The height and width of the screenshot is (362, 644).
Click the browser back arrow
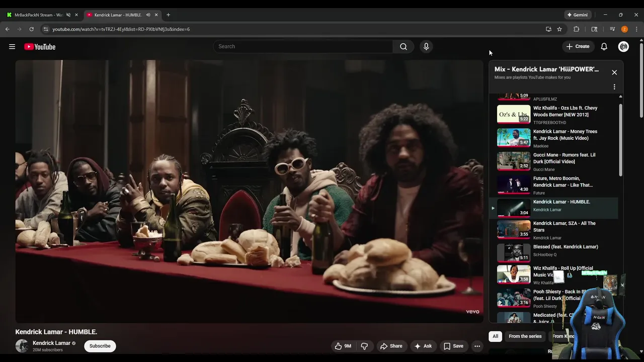click(x=8, y=29)
